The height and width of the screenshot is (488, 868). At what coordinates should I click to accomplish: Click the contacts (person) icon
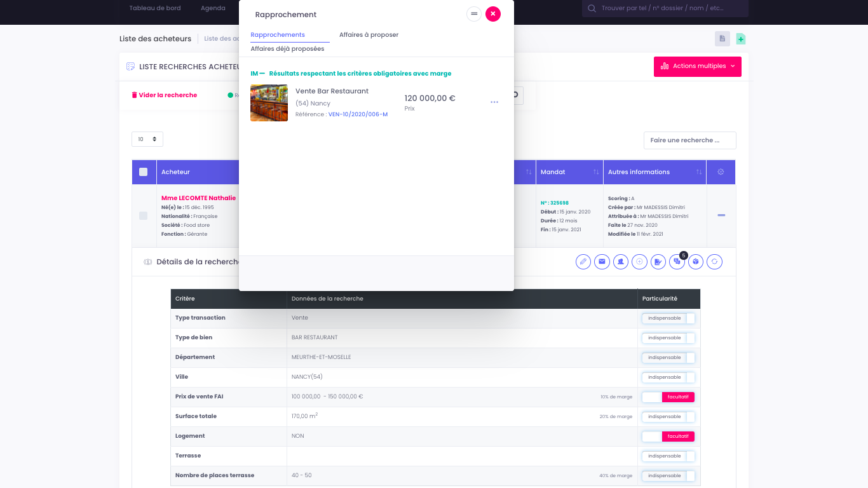click(621, 261)
